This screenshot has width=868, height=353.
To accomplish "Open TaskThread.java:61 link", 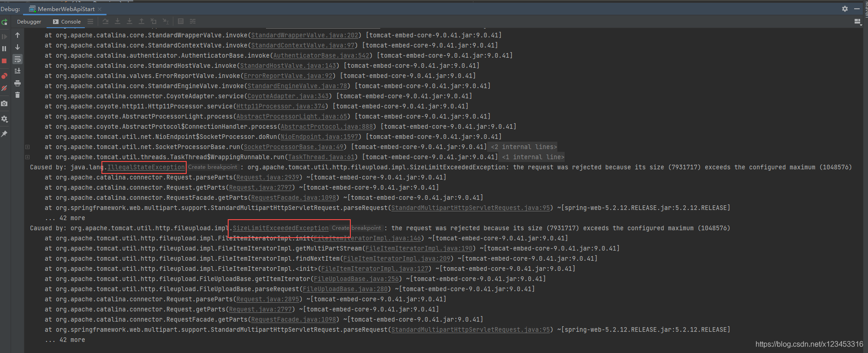I will click(x=321, y=157).
